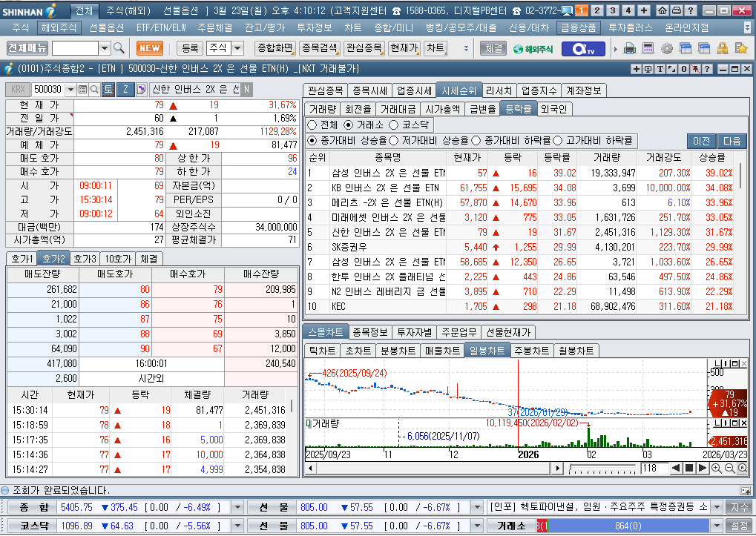The image size is (756, 536).
Task: Zoom out the chart with magnifier minus
Action: click(729, 468)
